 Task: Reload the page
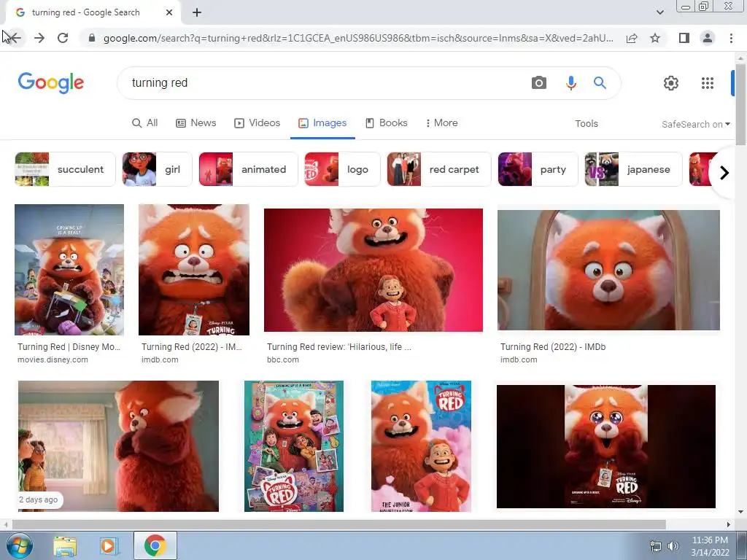click(x=63, y=38)
